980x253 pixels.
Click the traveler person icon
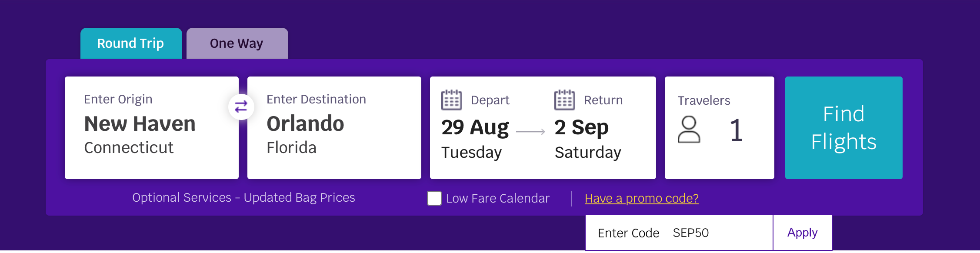point(689,130)
